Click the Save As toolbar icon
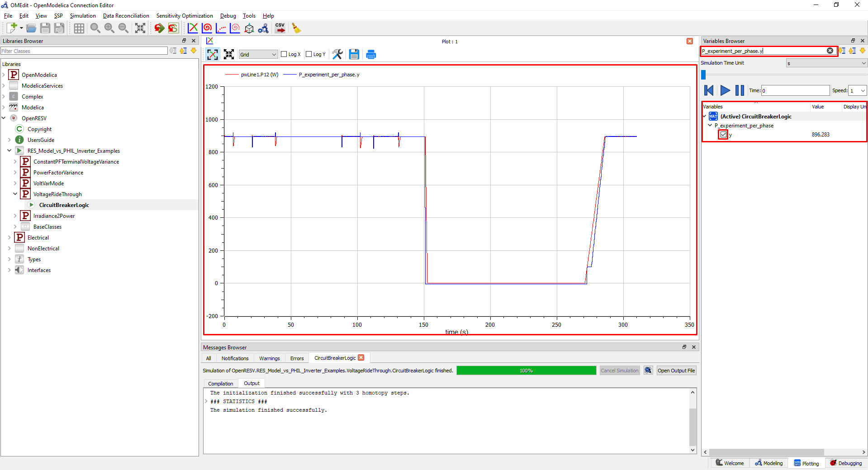The width and height of the screenshot is (868, 470). coord(59,28)
